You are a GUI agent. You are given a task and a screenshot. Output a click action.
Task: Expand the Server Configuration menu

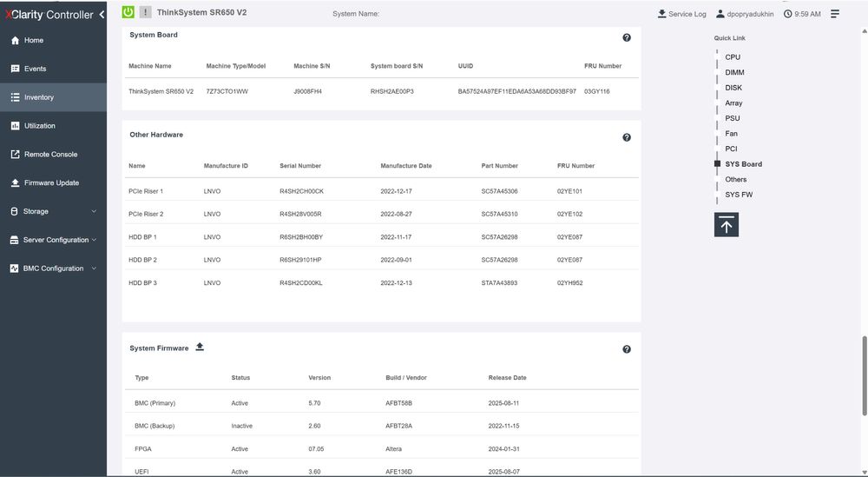pyautogui.click(x=53, y=240)
